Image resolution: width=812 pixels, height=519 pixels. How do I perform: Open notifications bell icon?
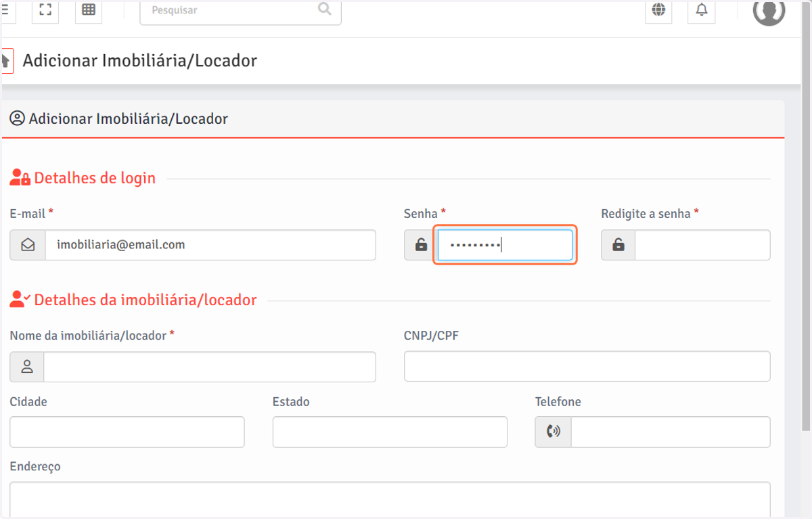(x=702, y=10)
